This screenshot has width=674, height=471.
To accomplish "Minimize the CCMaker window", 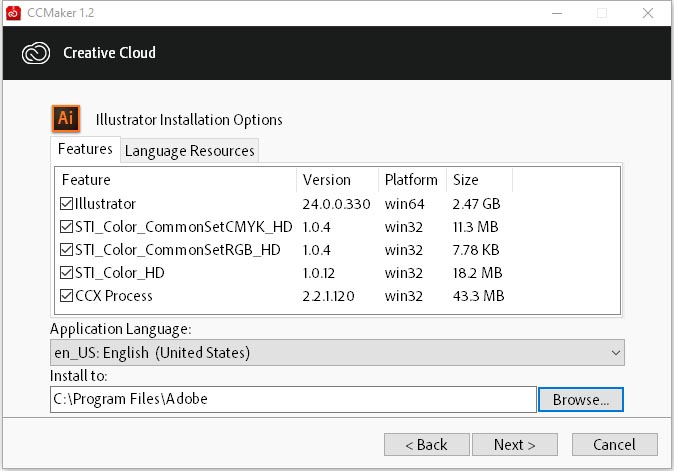I will click(x=557, y=13).
